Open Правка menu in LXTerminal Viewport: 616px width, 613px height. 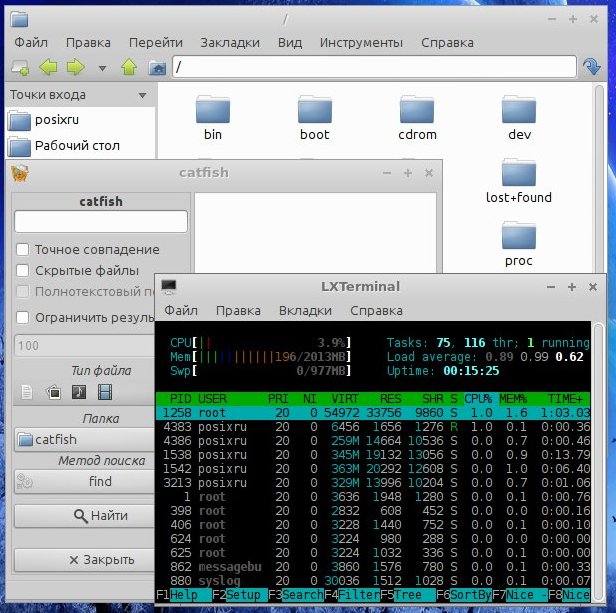238,310
